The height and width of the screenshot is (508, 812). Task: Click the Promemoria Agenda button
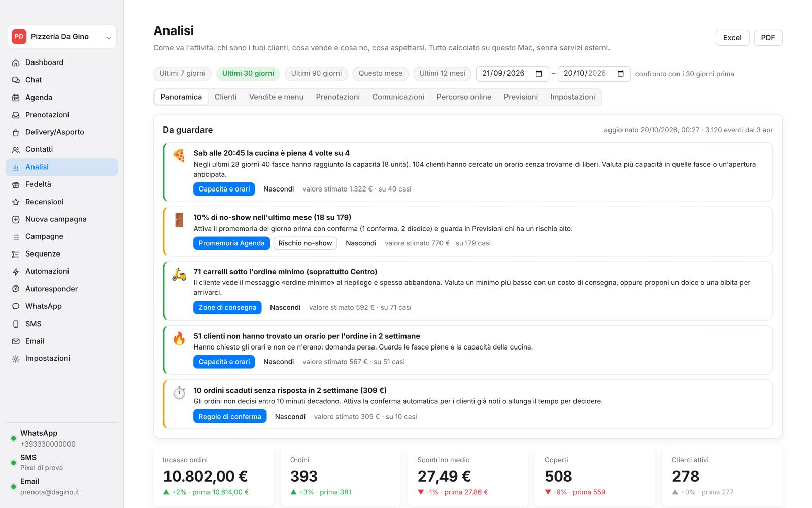coord(231,243)
